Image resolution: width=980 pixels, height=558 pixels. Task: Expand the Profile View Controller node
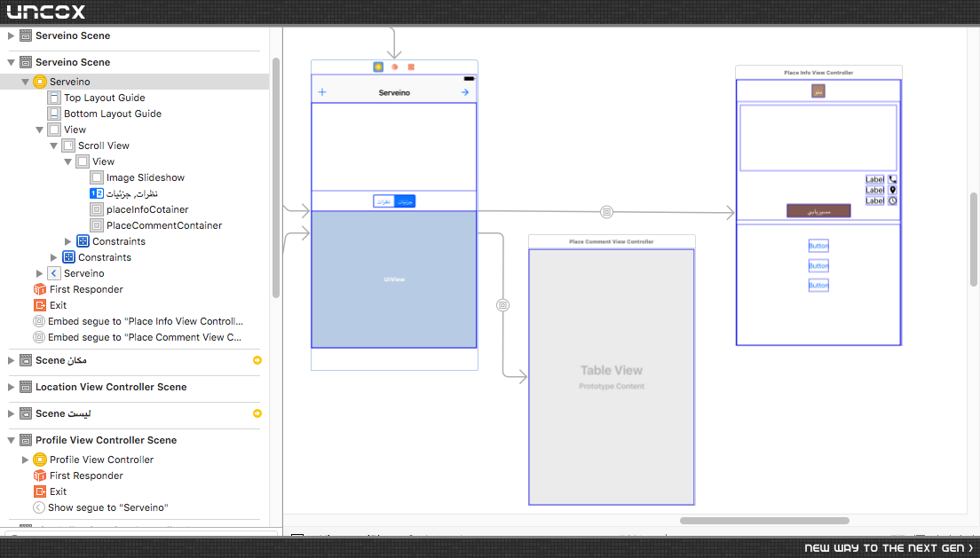pyautogui.click(x=25, y=460)
